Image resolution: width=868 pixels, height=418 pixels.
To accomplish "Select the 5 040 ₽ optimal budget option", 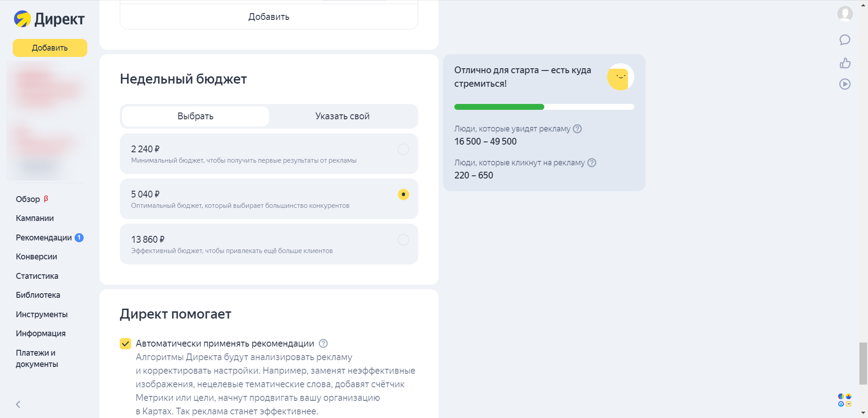I will pos(269,199).
